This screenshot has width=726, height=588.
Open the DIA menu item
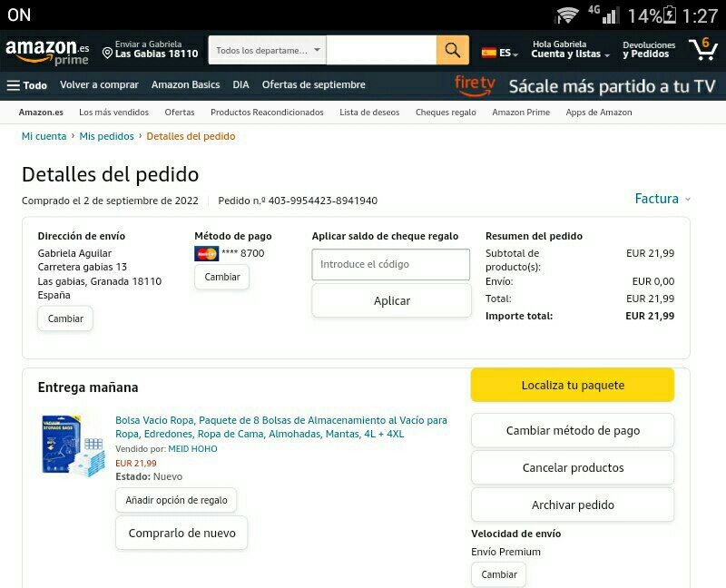coord(240,84)
